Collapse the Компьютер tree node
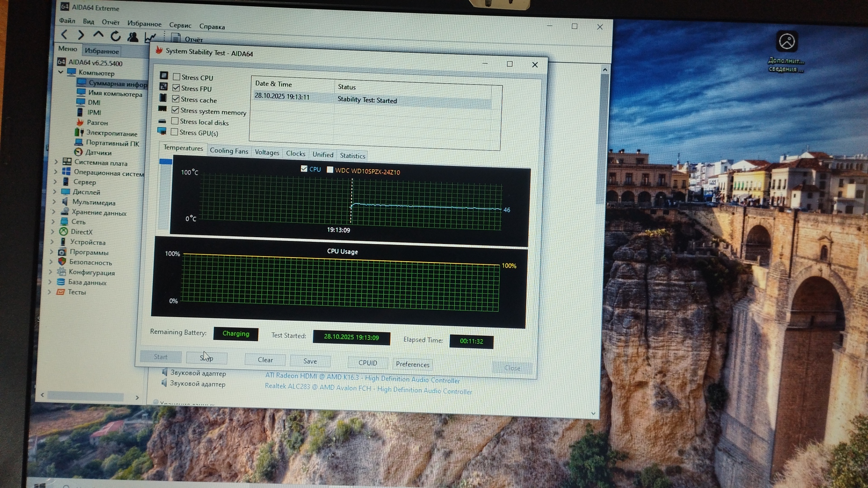868x488 pixels. [x=61, y=72]
